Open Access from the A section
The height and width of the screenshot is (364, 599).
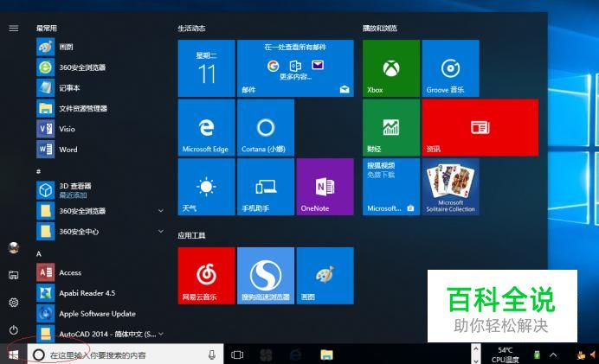pos(100,272)
